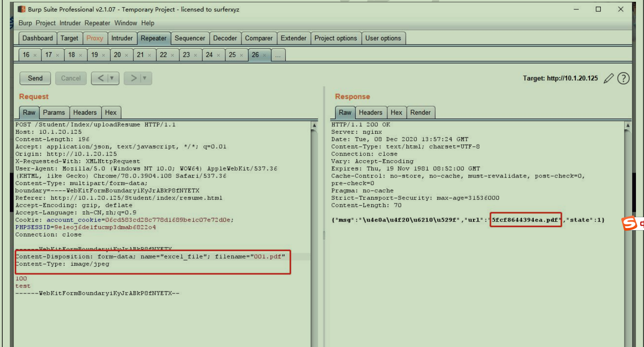
Task: Open the Burp menu
Action: point(25,23)
